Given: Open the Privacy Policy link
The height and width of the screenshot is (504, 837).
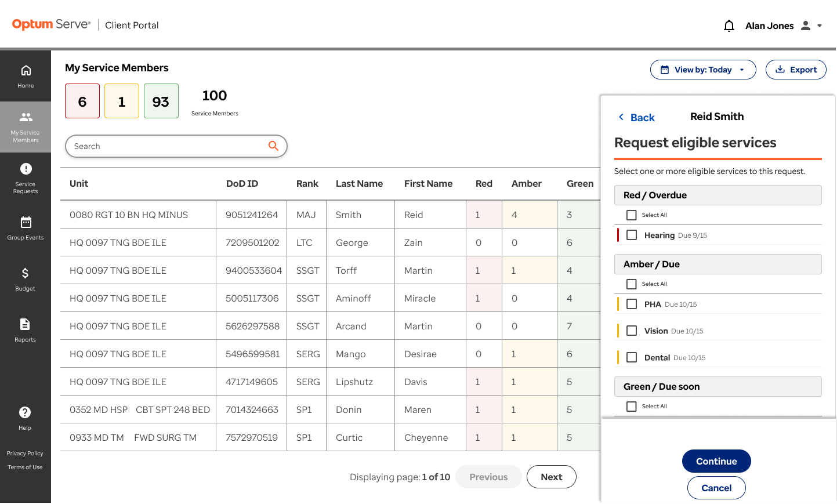Looking at the screenshot, I should click(25, 454).
